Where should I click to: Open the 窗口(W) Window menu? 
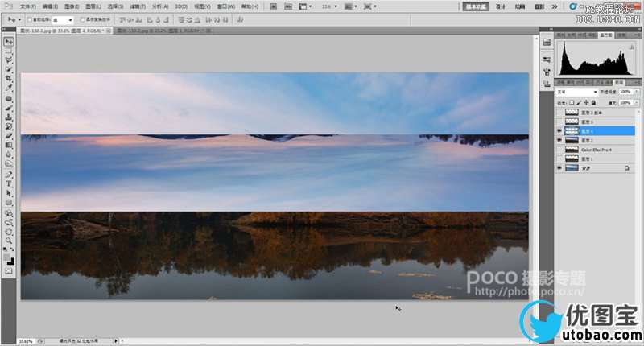226,6
